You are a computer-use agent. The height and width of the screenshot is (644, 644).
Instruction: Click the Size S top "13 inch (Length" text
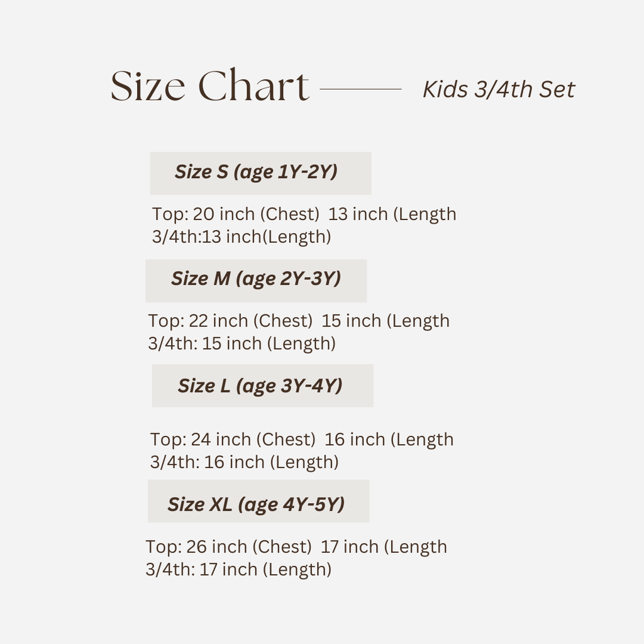(x=392, y=214)
